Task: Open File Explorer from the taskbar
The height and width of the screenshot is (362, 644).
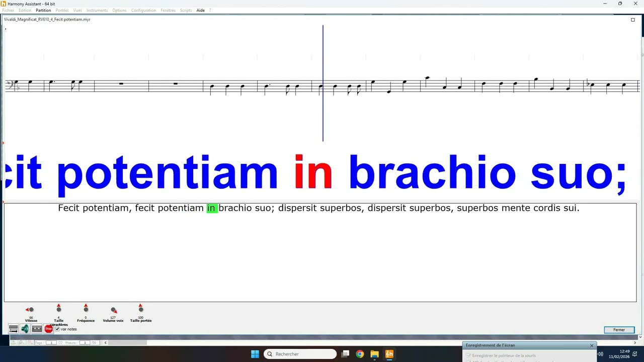Action: click(374, 354)
